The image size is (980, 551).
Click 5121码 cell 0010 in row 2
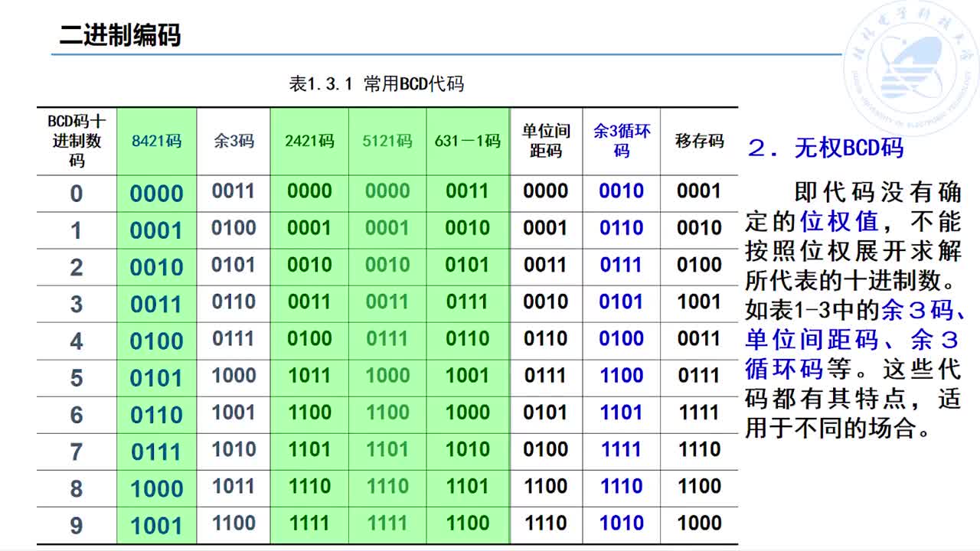[387, 265]
